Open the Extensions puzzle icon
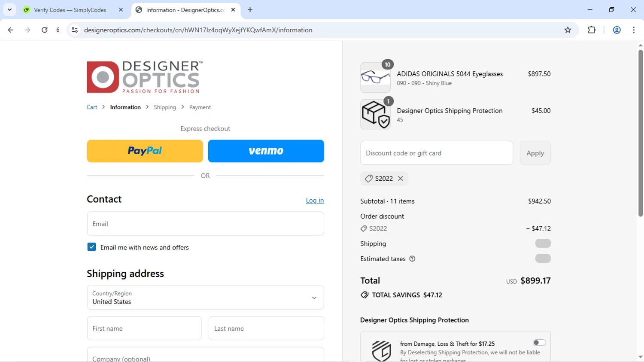 tap(592, 30)
